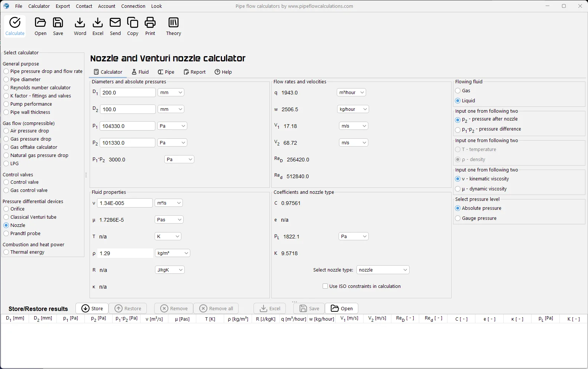The image size is (588, 369).
Task: Click the bottom Open results button
Action: [x=342, y=308]
